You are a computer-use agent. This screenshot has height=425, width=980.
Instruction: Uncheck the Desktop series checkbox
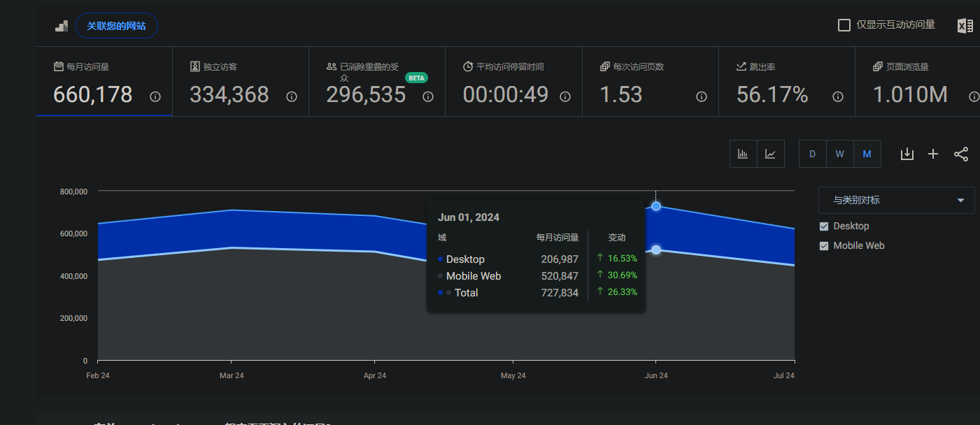pos(824,226)
